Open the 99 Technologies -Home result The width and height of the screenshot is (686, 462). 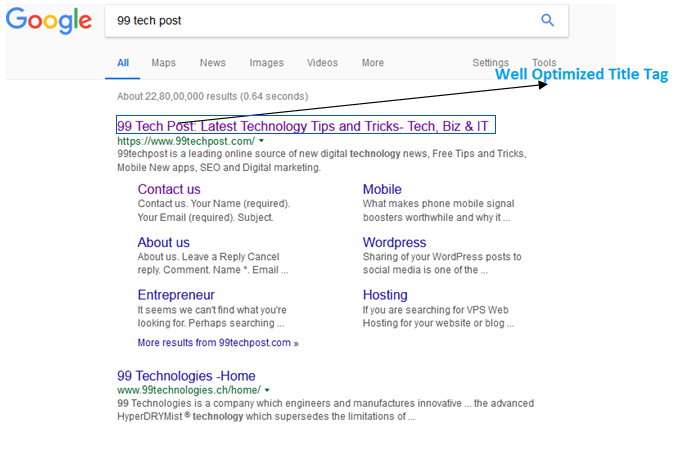coord(186,376)
